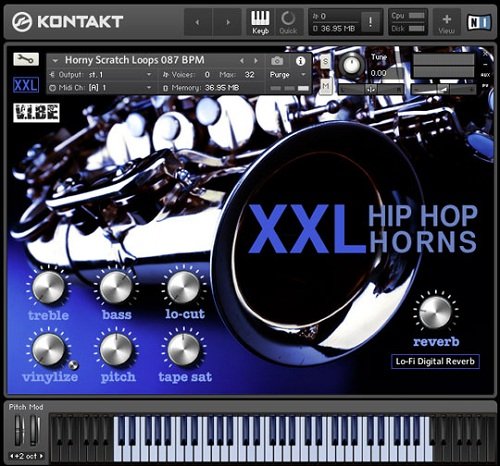Click the Voices count 0
Viewport: 500px width, 466px height.
pyautogui.click(x=207, y=75)
